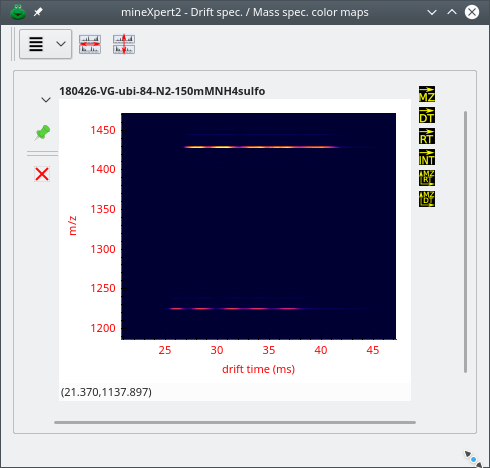Click the INT intensity integration icon
Image resolution: width=490 pixels, height=468 pixels.
point(427,157)
